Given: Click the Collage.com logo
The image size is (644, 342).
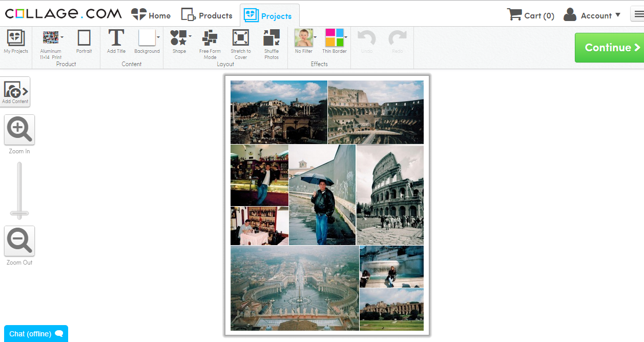Looking at the screenshot, I should (x=64, y=14).
